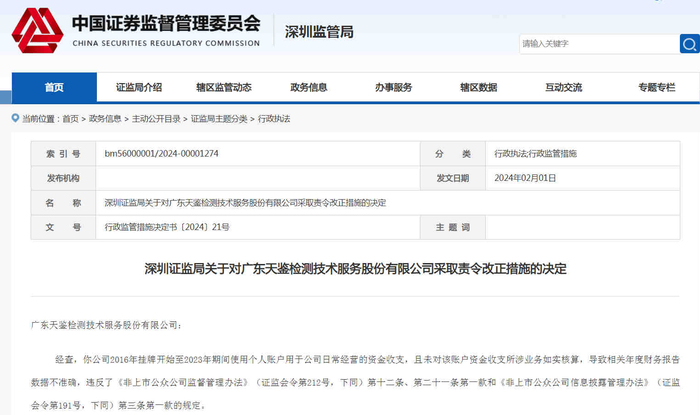Follow the 首页 breadcrumb link

(70, 119)
